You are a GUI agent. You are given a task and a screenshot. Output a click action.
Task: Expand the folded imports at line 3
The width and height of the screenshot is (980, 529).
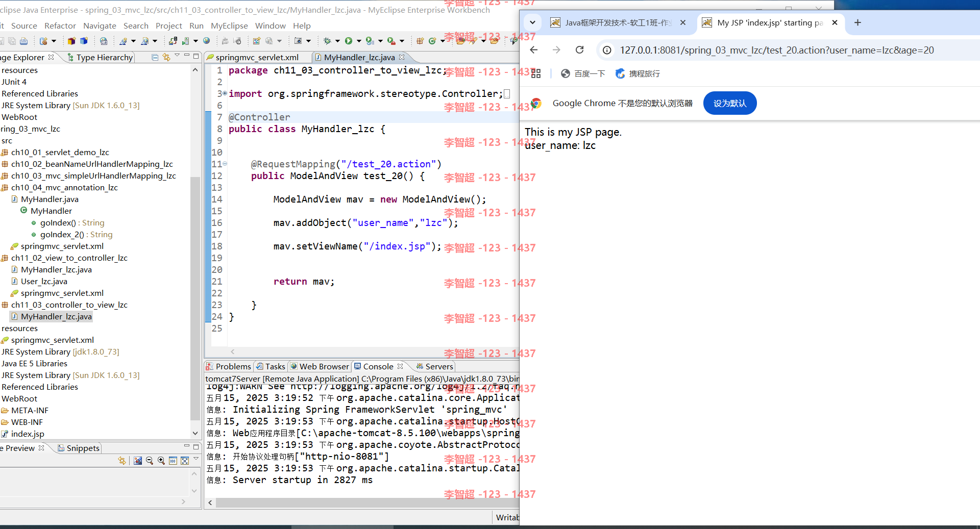coord(225,93)
